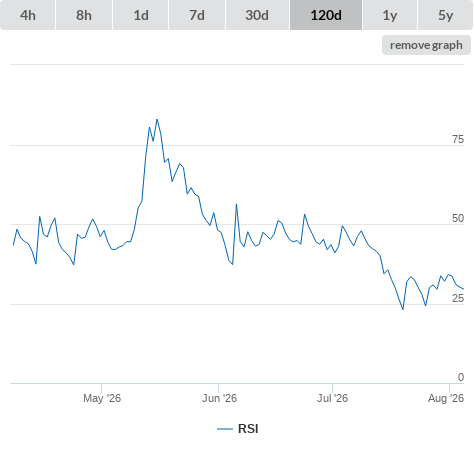Switch chart to 30d range

(257, 15)
